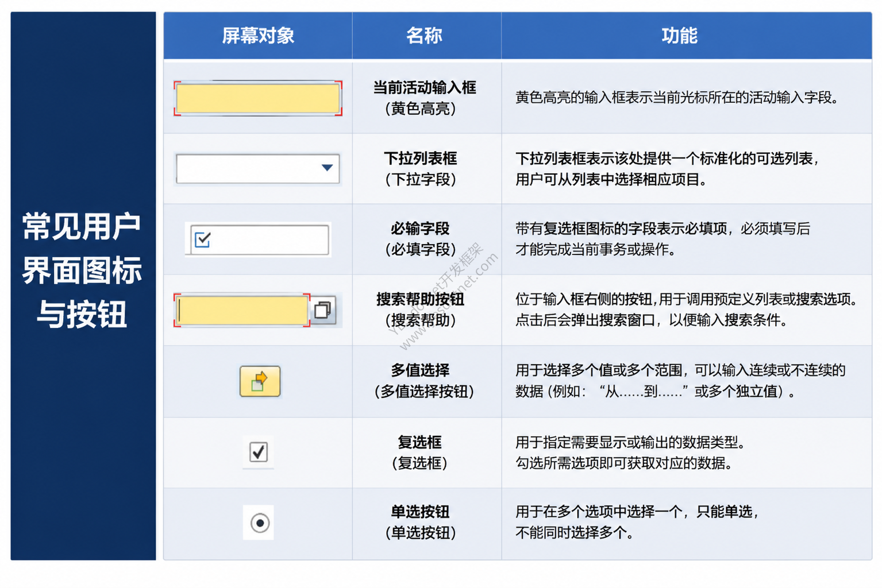Click the required-field checkmark icon

(203, 239)
